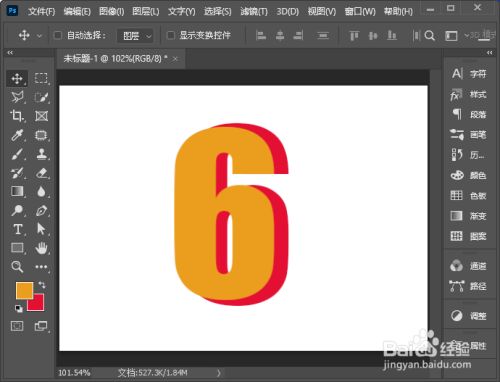Change the screen mode
The image size is (500, 382).
(x=41, y=326)
